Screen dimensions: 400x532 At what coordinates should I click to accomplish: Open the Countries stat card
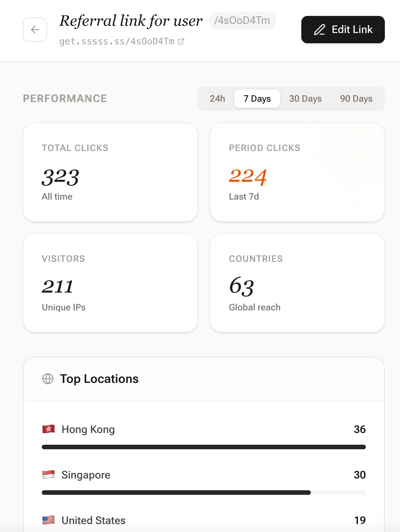[x=297, y=283]
